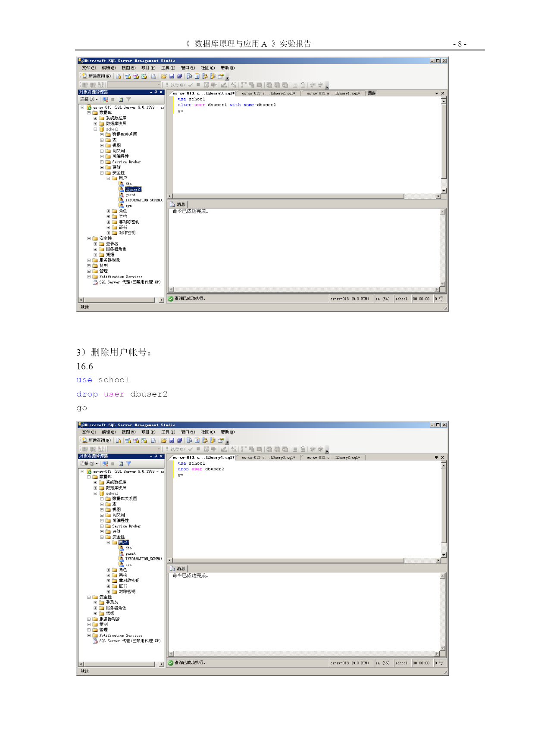Expand 系统数据库 node in upper tree

click(x=95, y=118)
